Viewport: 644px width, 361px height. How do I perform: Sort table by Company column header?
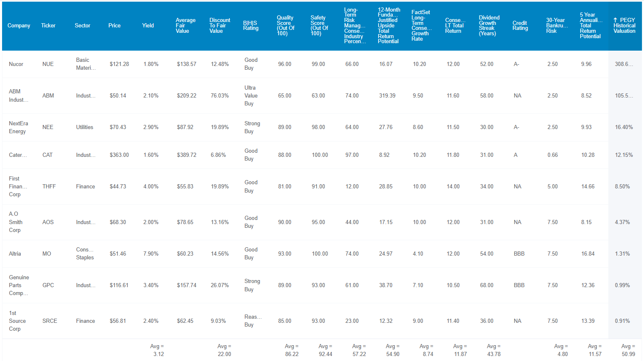[19, 26]
